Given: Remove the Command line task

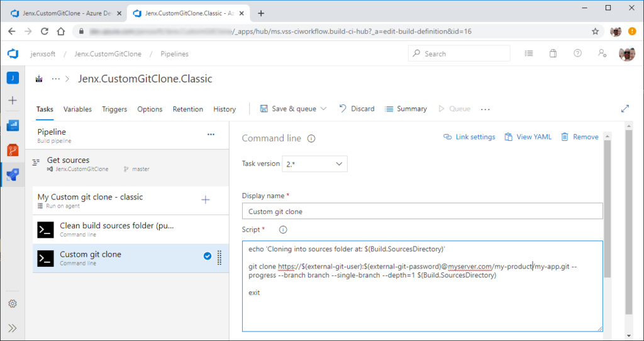Looking at the screenshot, I should click(x=580, y=137).
